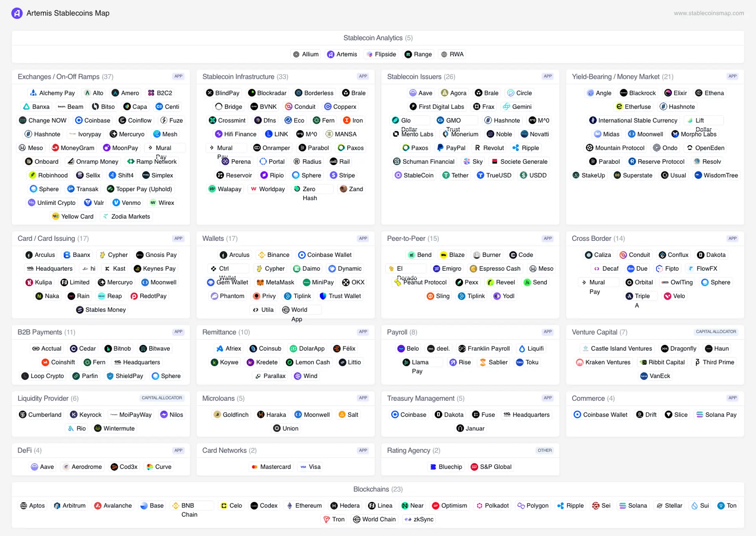Open the deel. payroll entry

[439, 348]
